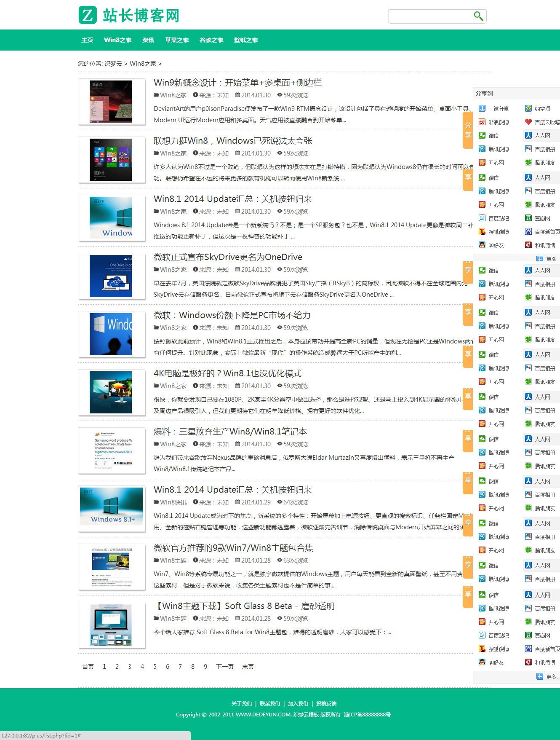
Task: Click 首页 pagination link
Action: click(x=88, y=667)
